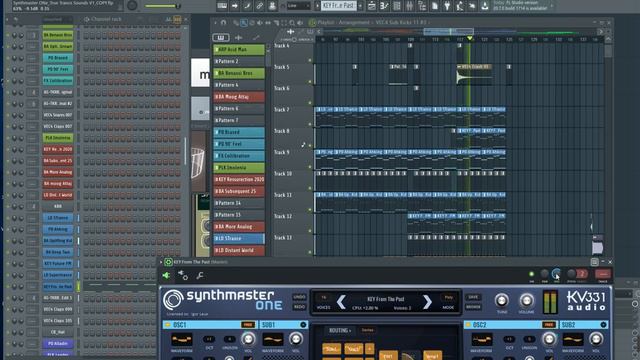Select the zoom magnifier tool in Playlist
Image resolution: width=640 pixels, height=360 pixels.
click(292, 23)
